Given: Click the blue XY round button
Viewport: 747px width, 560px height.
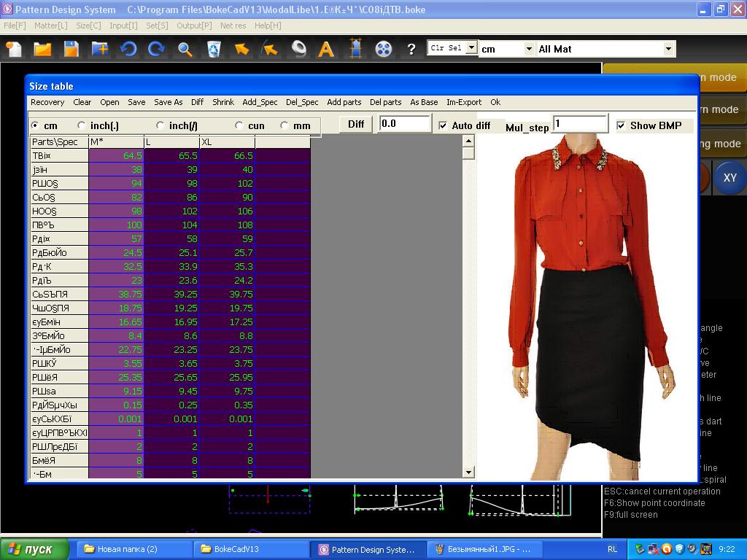Looking at the screenshot, I should click(x=729, y=178).
